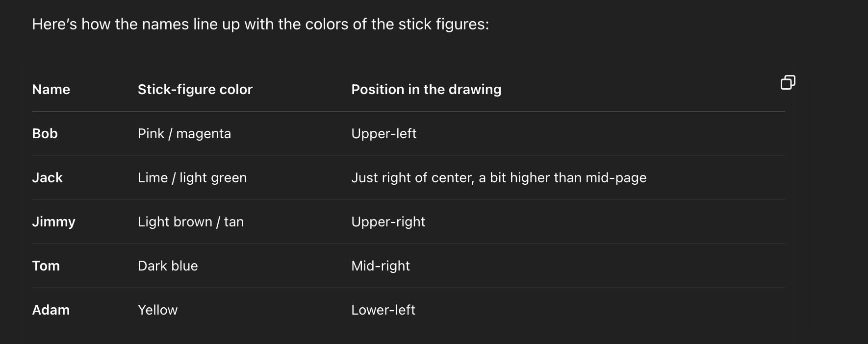Click the Lower-left position cell

383,310
